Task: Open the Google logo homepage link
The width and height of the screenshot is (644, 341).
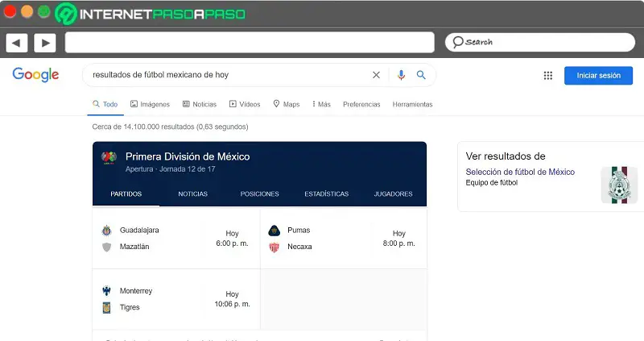Action: [x=35, y=75]
